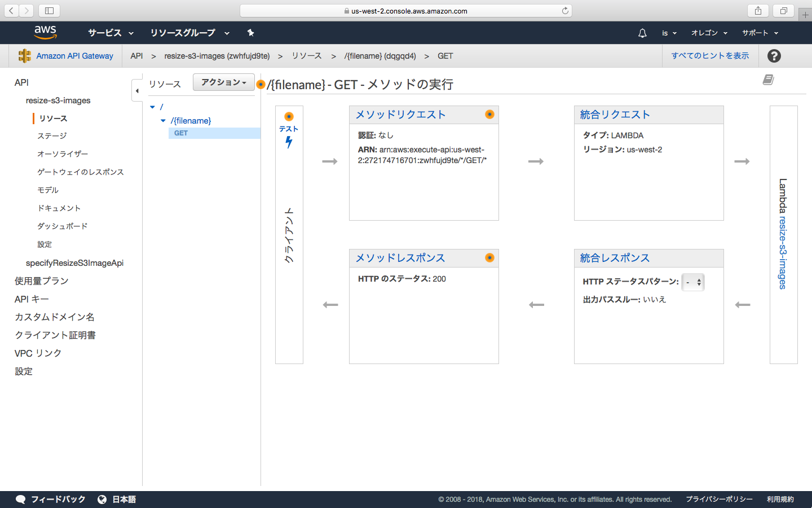Image resolution: width=812 pixels, height=508 pixels.
Task: Click the pin shortcut icon in navbar
Action: click(x=251, y=33)
